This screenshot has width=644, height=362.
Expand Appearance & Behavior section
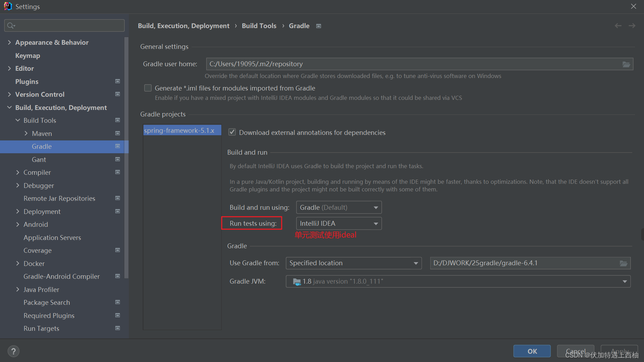coord(9,42)
